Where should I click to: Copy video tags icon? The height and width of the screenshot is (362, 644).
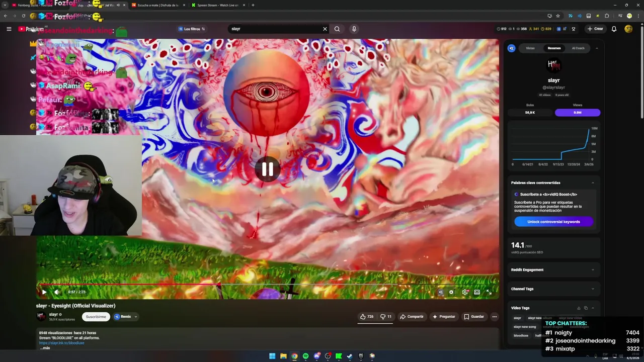tap(586, 308)
